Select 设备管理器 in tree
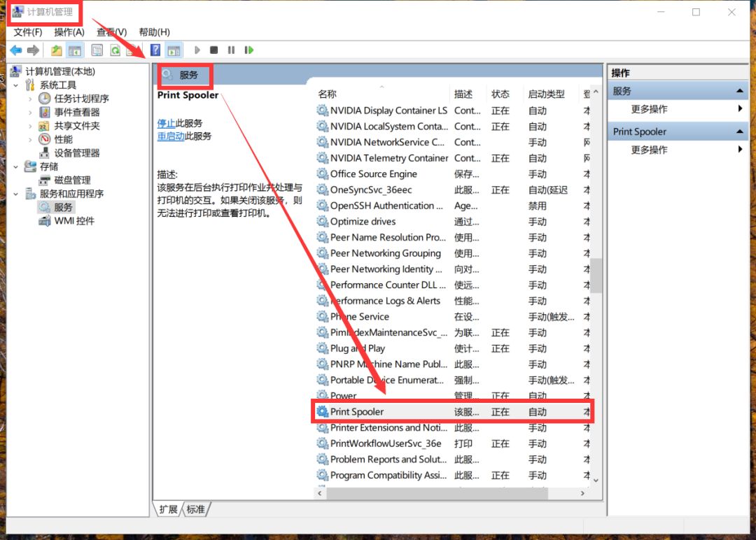This screenshot has height=540, width=756. [77, 153]
